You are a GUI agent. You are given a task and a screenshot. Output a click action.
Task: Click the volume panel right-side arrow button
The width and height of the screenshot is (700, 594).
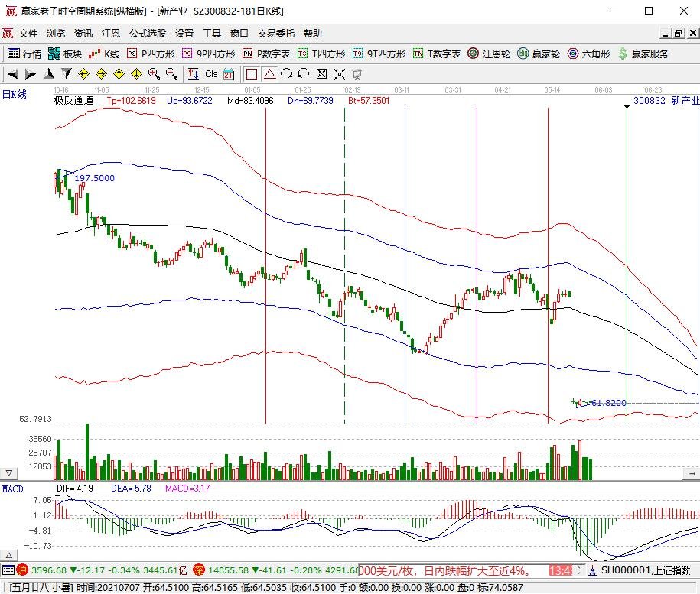[692, 472]
